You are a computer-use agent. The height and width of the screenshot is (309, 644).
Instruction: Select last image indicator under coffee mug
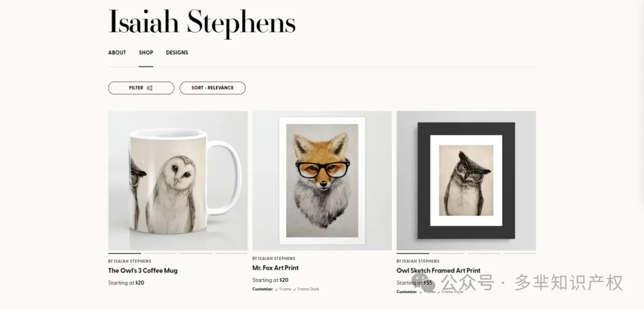pos(231,254)
